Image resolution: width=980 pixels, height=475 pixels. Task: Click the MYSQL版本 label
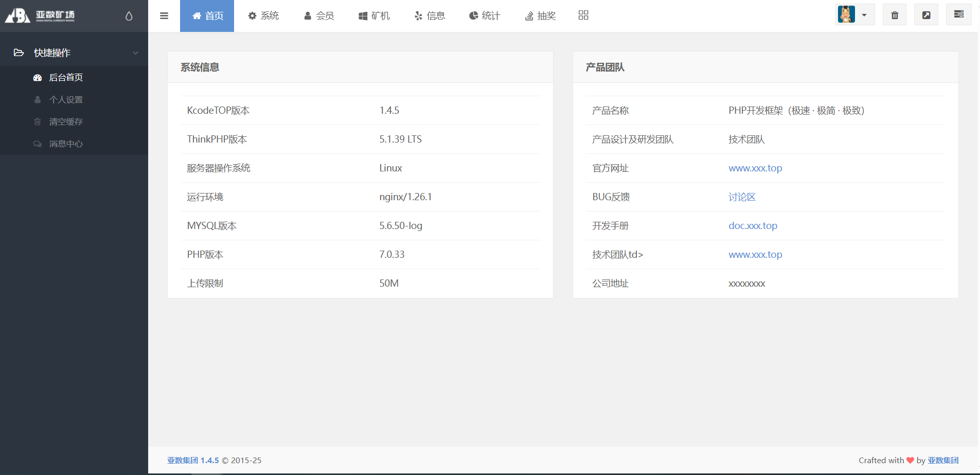pyautogui.click(x=211, y=226)
